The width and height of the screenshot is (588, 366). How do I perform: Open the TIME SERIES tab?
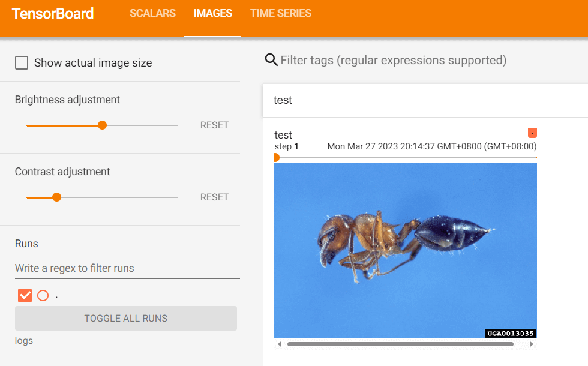280,13
